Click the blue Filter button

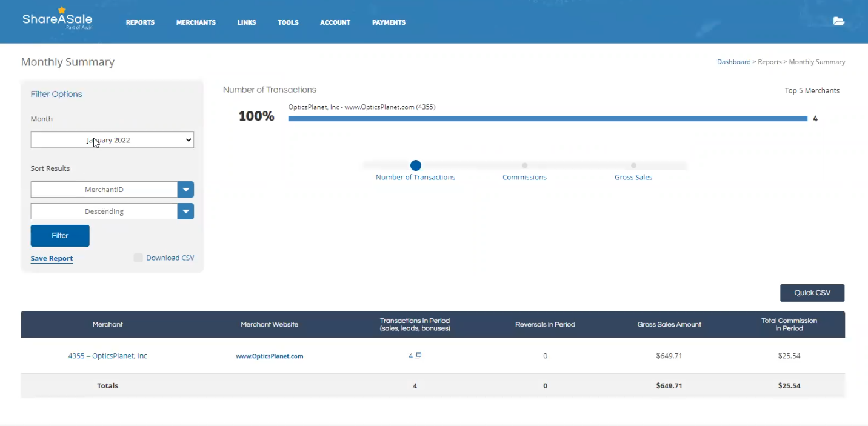[60, 236]
